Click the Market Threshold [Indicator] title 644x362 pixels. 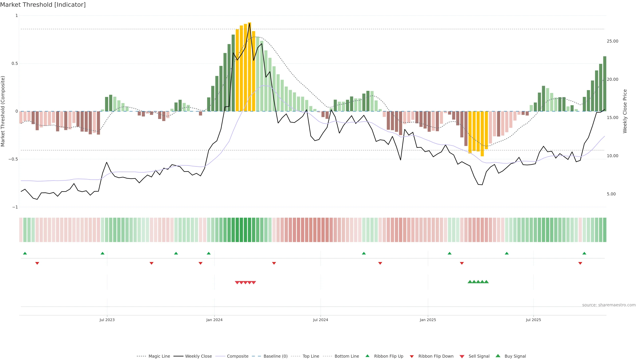[x=43, y=5]
